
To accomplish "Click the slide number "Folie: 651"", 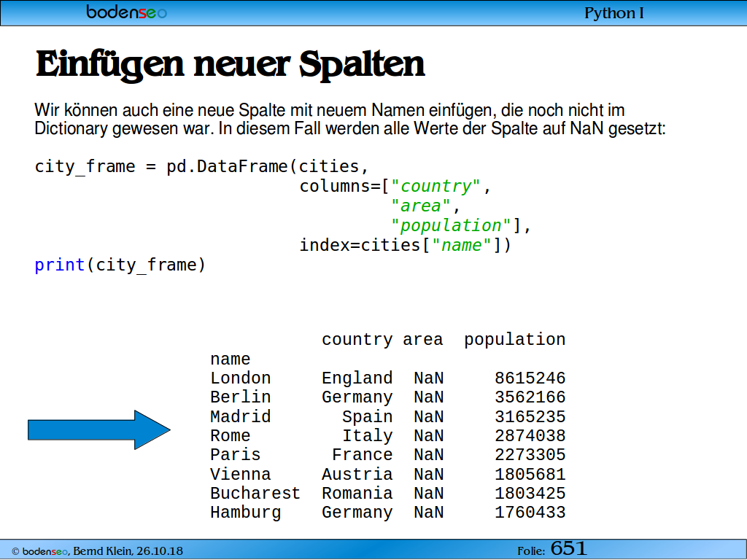I will (552, 548).
